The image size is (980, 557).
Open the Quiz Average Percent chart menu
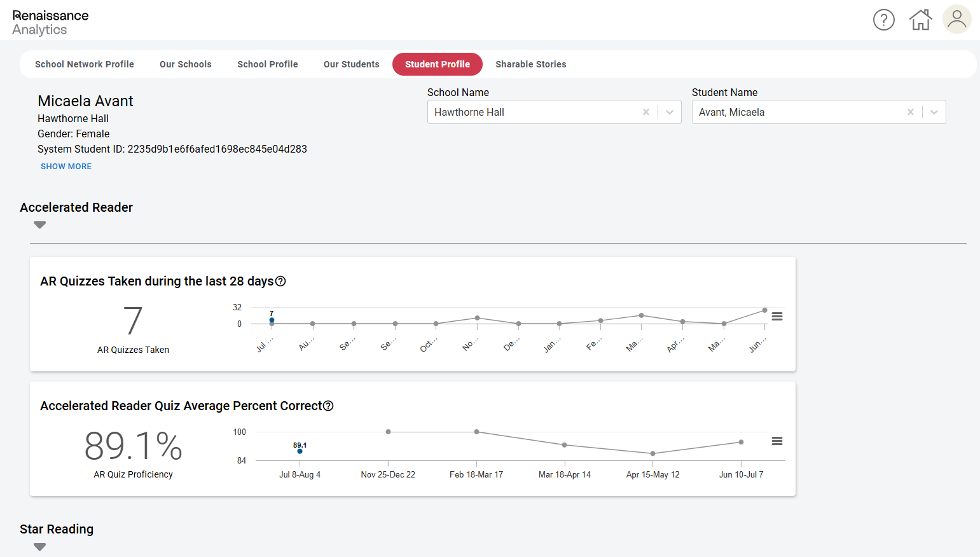point(777,441)
